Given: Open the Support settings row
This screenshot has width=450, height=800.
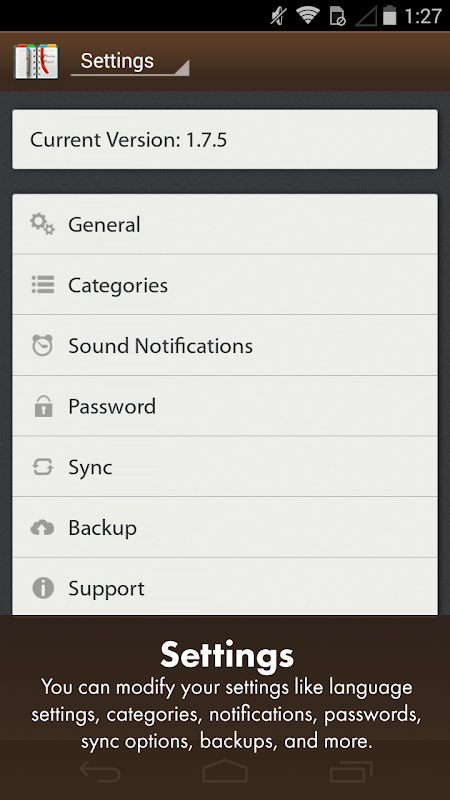Looking at the screenshot, I should coord(225,587).
